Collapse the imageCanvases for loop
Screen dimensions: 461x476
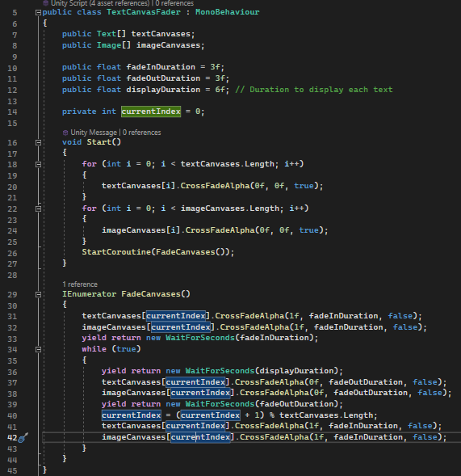[x=38, y=209]
